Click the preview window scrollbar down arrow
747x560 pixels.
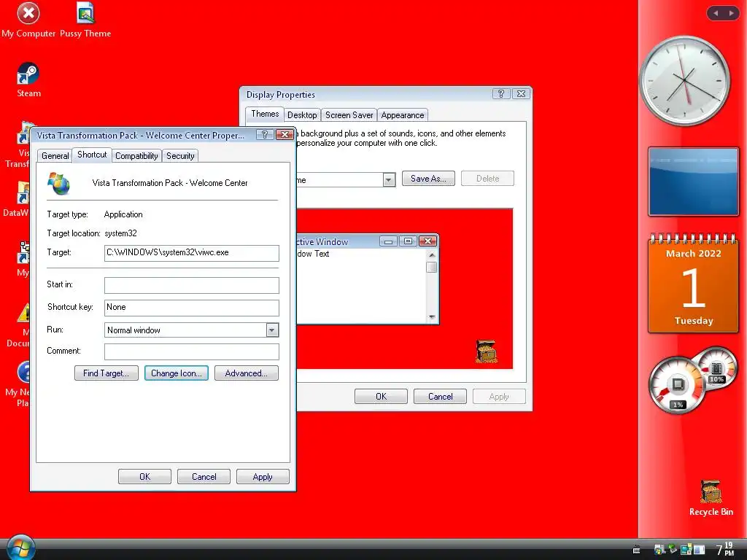coord(432,317)
